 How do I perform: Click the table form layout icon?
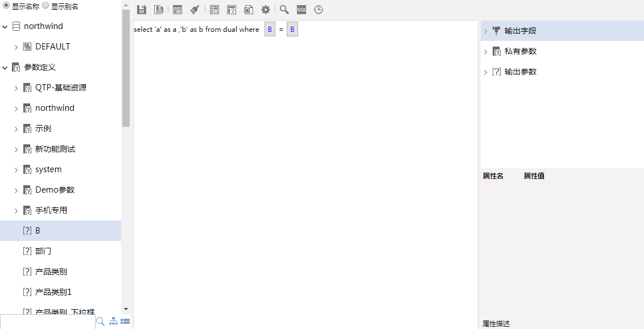click(214, 10)
